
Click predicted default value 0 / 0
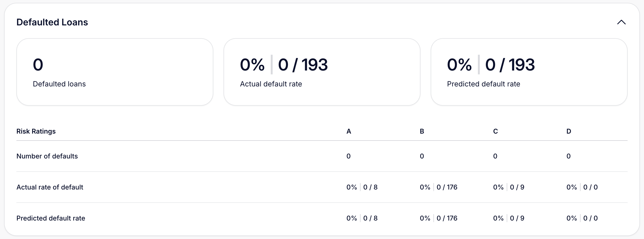[x=590, y=218]
